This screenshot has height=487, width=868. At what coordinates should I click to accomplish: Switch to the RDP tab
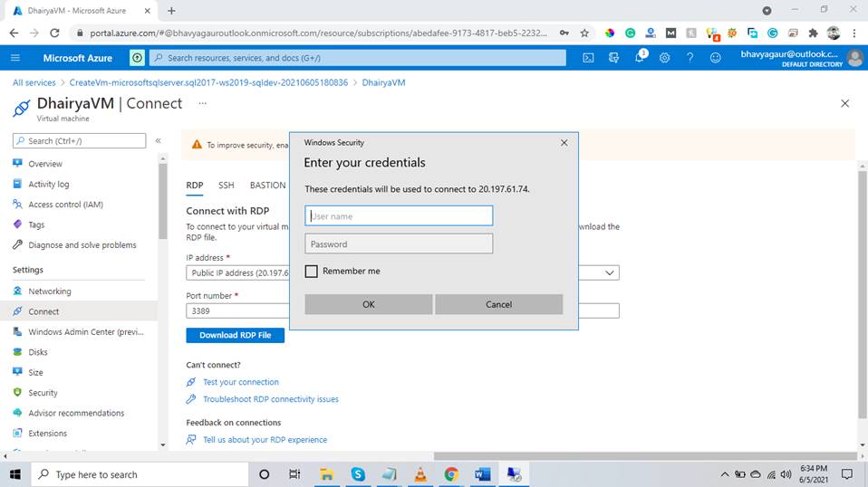194,186
